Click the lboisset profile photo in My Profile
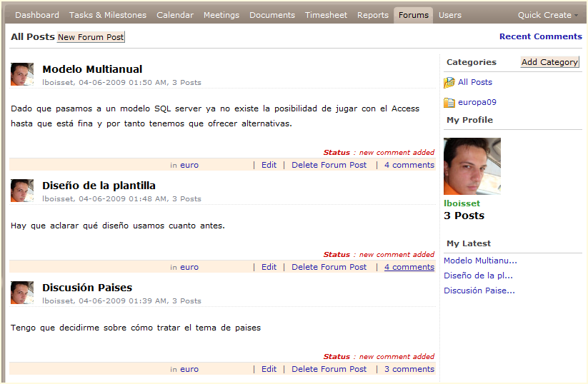Viewport: 588px width, 384px height. tap(472, 166)
